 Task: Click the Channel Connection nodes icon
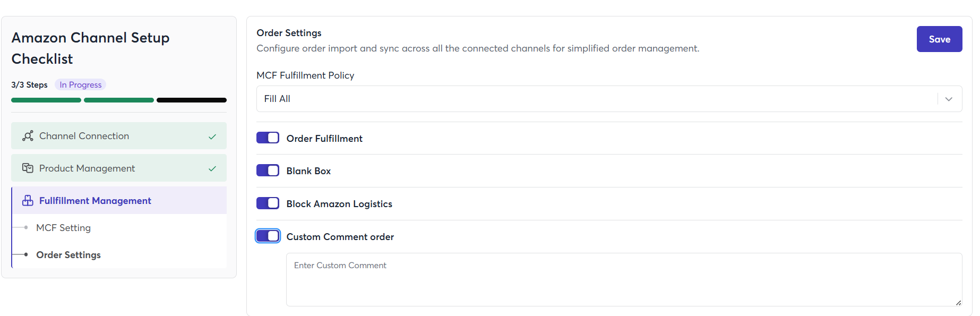coord(28,136)
